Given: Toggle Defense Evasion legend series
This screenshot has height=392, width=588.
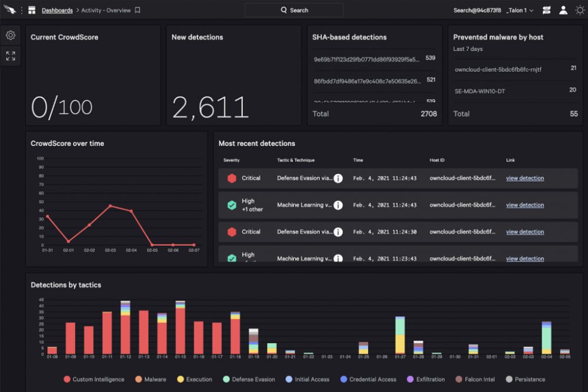Looking at the screenshot, I should [249, 379].
